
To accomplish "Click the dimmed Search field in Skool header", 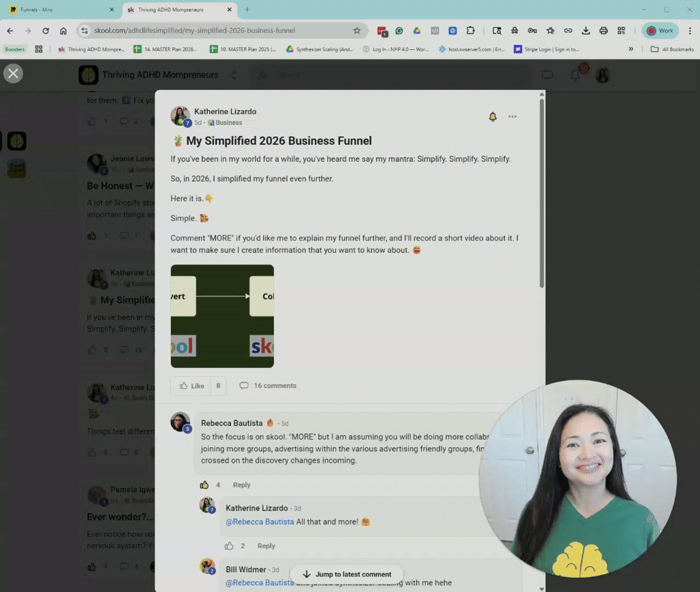I will click(393, 75).
